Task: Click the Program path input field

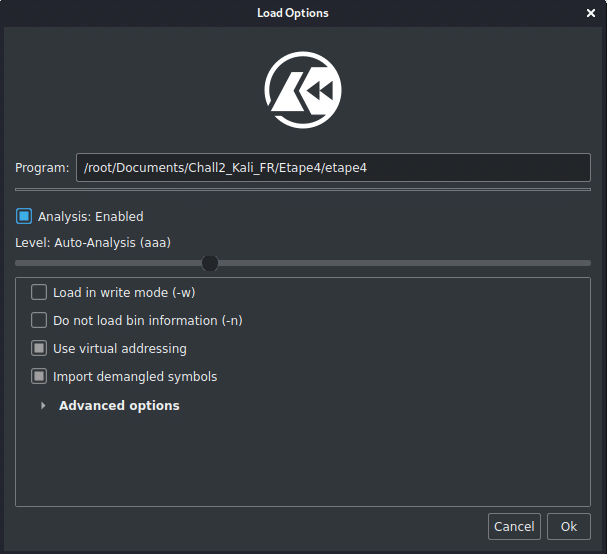Action: (x=333, y=168)
